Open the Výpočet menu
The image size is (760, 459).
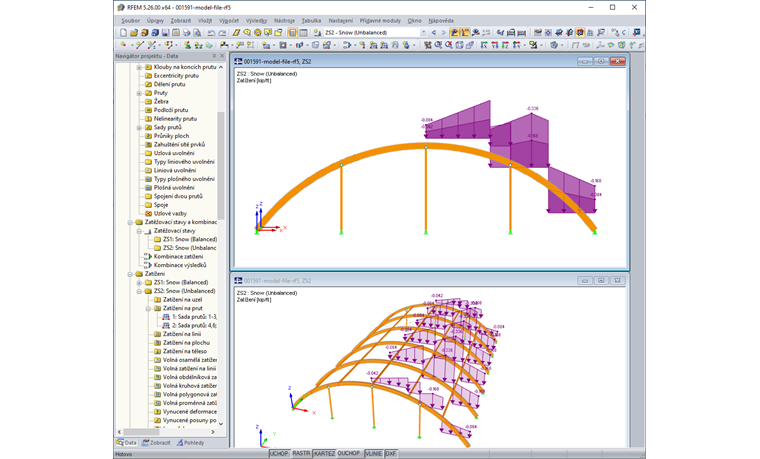tap(229, 20)
